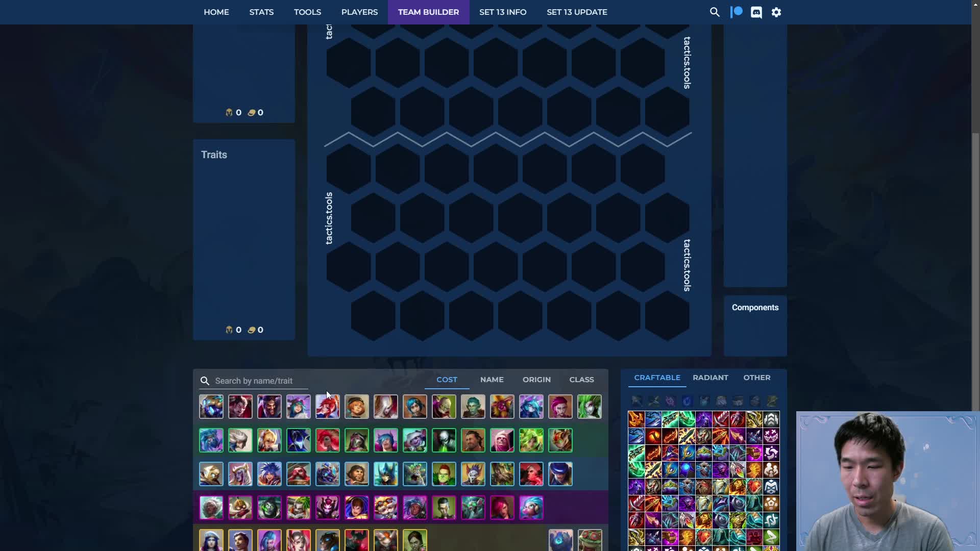Sort champions by ORIGIN
The width and height of the screenshot is (980, 551).
point(536,380)
